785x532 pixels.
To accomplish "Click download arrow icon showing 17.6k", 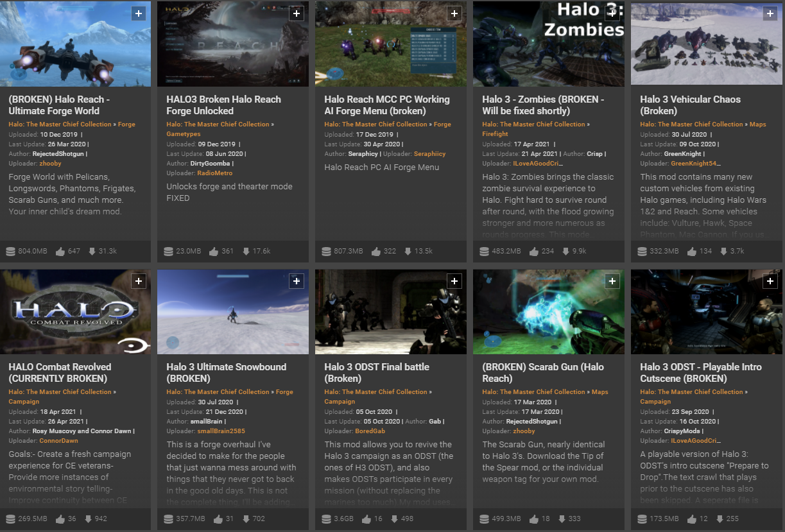I will point(246,251).
